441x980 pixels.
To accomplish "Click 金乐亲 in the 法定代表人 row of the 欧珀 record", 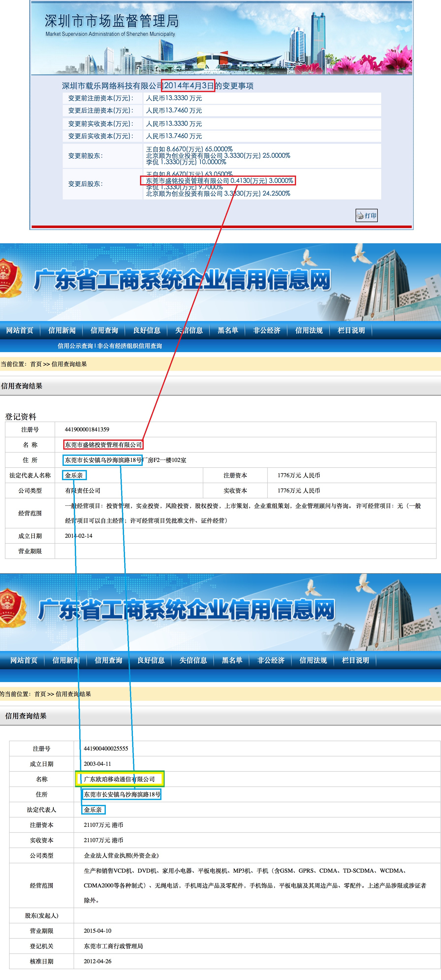I will click(x=93, y=810).
